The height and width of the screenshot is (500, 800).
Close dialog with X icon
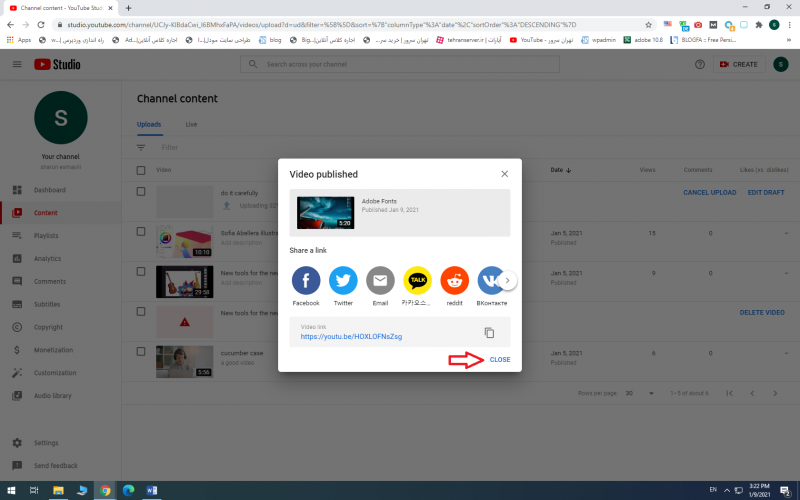504,174
